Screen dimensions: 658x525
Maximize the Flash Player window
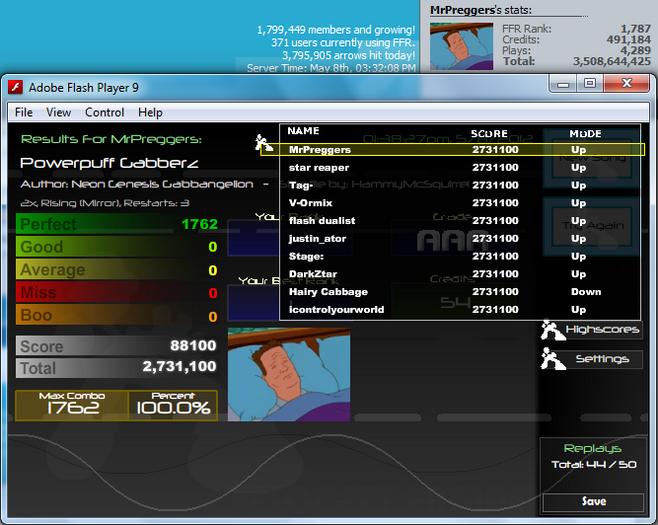tap(590, 83)
